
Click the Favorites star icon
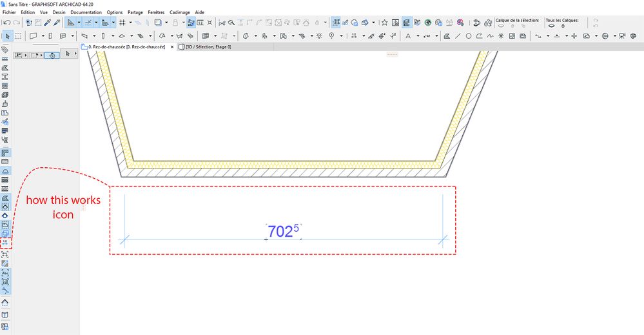coord(384,23)
